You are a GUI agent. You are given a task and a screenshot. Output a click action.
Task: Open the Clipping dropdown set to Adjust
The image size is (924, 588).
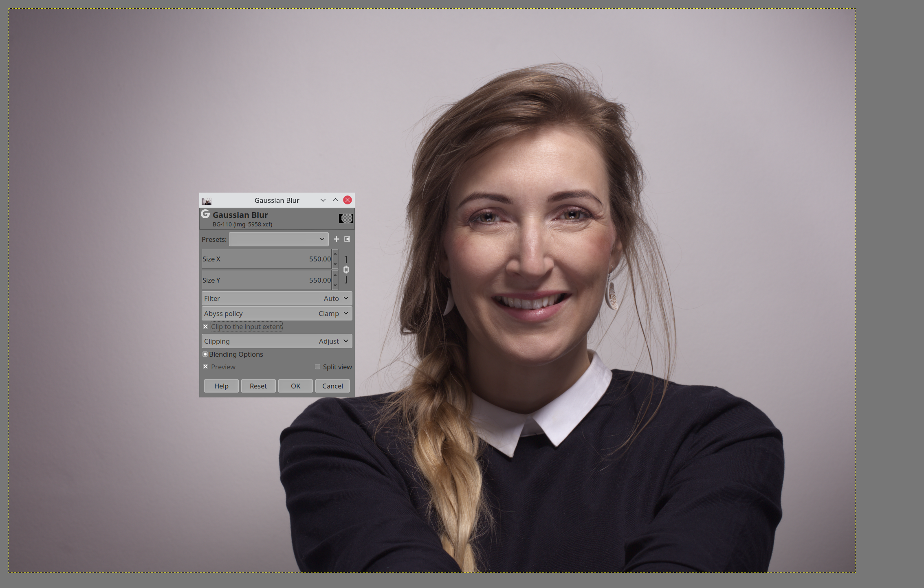pos(277,341)
